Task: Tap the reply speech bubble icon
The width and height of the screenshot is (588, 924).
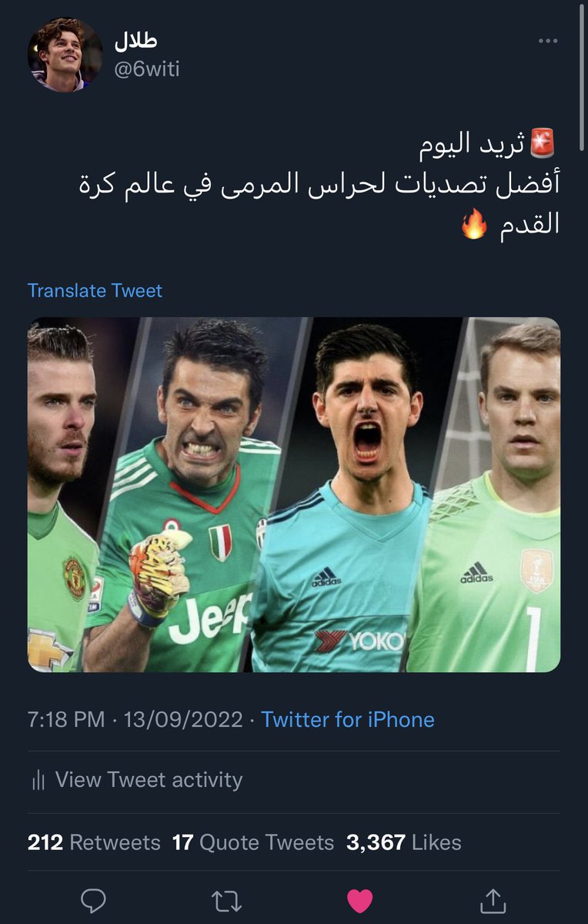Action: coord(93,899)
